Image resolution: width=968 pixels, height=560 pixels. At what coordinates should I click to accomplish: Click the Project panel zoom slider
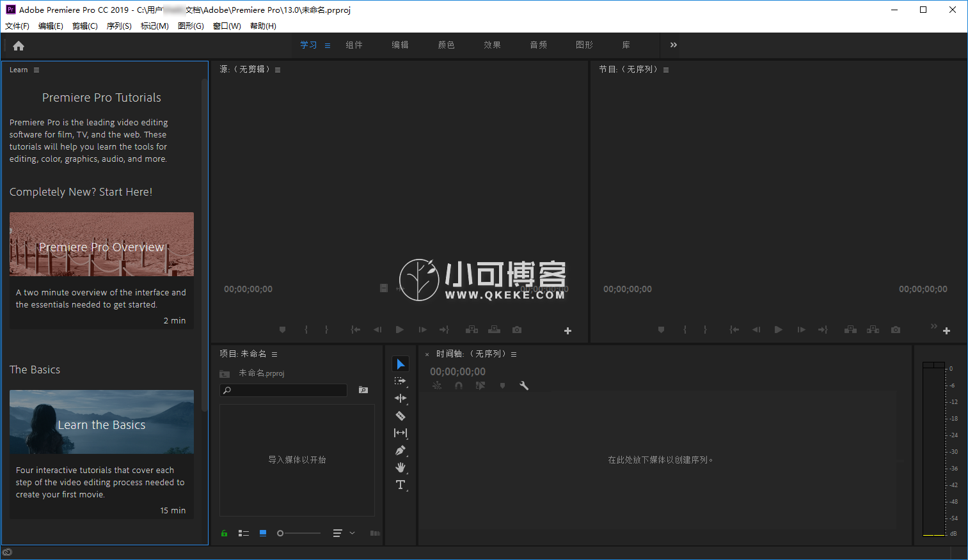tap(299, 533)
